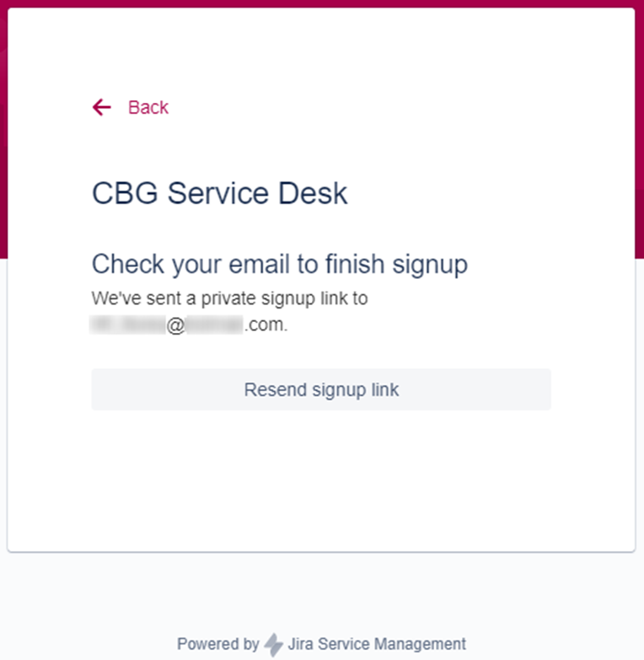Viewport: 644px width, 660px height.
Task: Click the 'We've sent a private signup link to' sentence
Action: [x=230, y=298]
